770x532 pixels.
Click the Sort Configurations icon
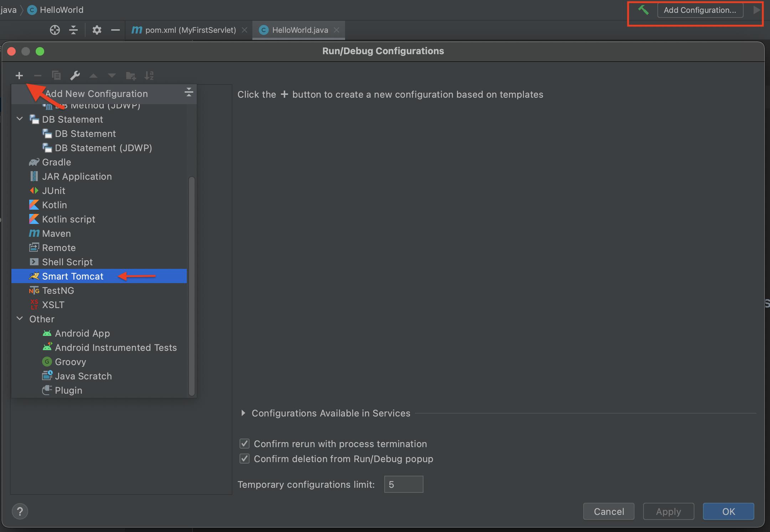point(149,76)
